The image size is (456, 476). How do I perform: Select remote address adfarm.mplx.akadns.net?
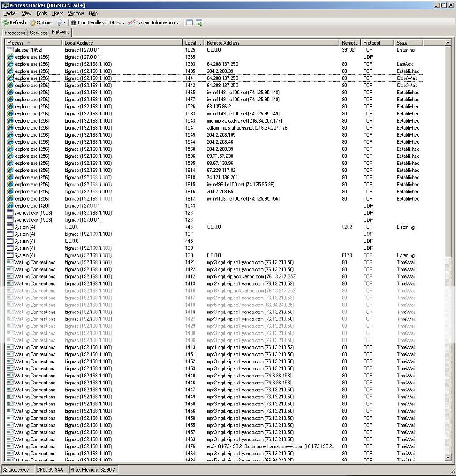pyautogui.click(x=247, y=128)
